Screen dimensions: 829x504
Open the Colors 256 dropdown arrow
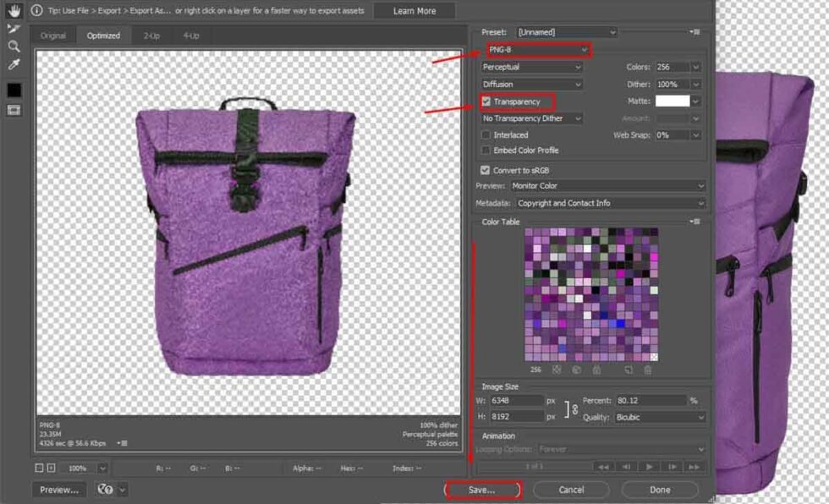(x=695, y=67)
